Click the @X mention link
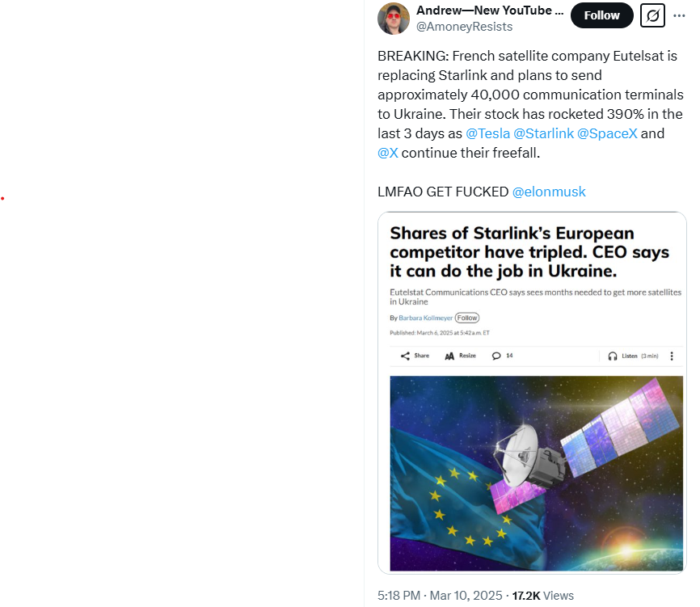The image size is (700, 607). pyautogui.click(x=388, y=153)
